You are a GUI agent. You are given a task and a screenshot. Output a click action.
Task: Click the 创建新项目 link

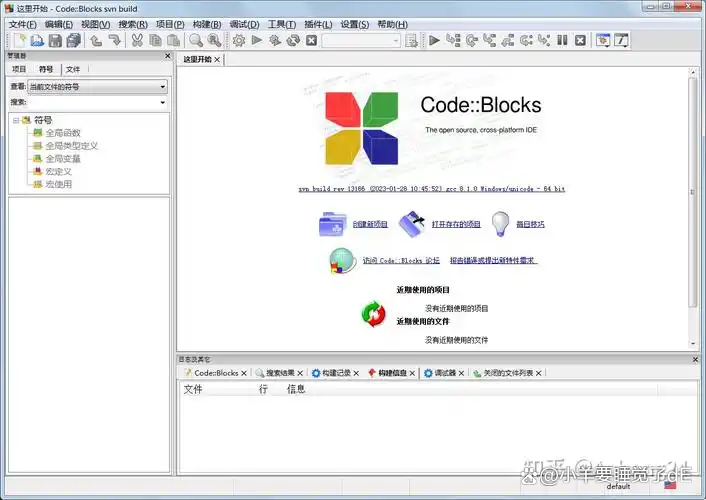[370, 224]
